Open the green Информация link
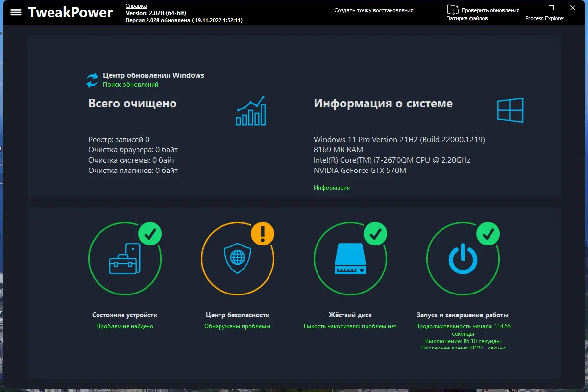The image size is (588, 392). 332,188
